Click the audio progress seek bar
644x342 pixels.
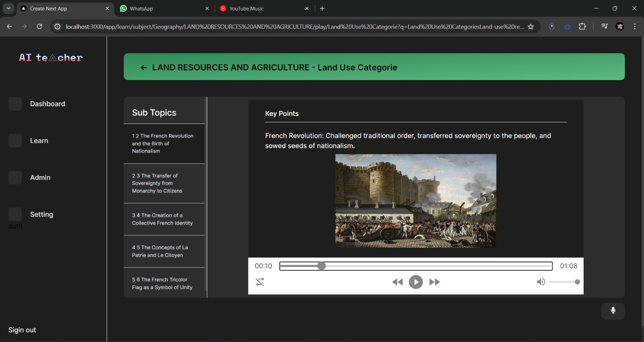pos(416,266)
